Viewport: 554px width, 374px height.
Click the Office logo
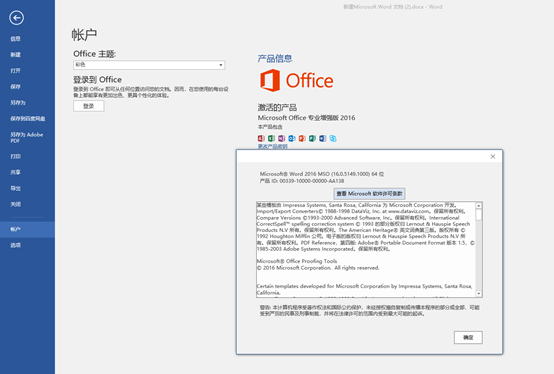tap(297, 81)
